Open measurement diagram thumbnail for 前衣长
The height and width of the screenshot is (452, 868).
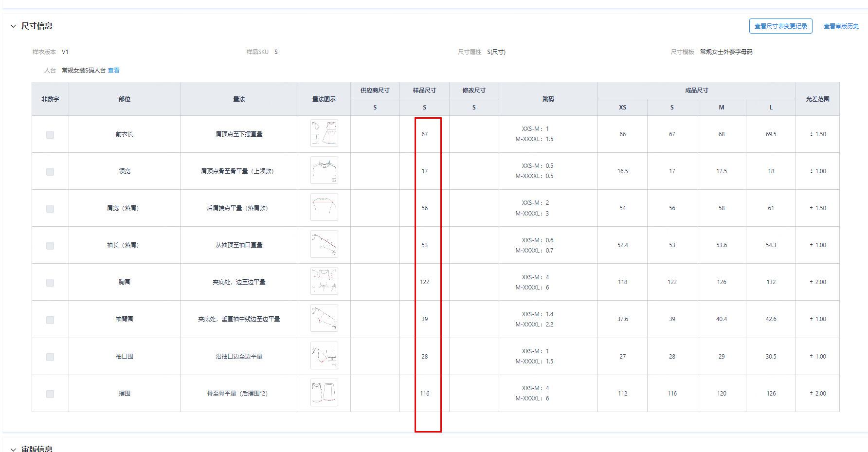pos(324,133)
